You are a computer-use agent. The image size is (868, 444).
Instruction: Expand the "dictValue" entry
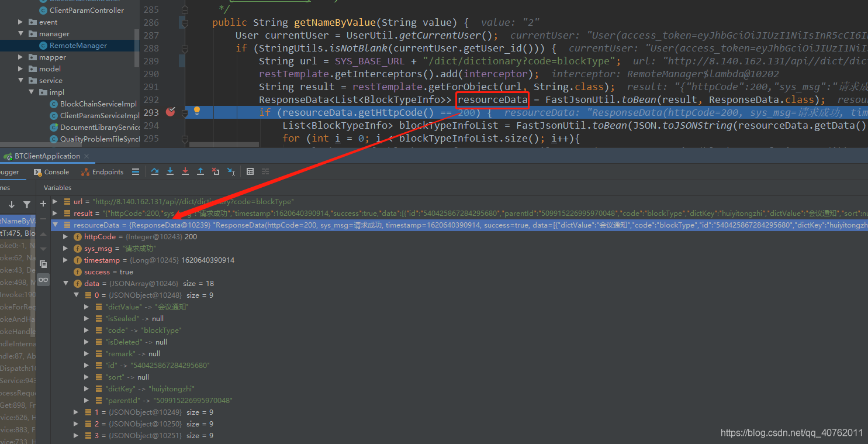click(87, 307)
